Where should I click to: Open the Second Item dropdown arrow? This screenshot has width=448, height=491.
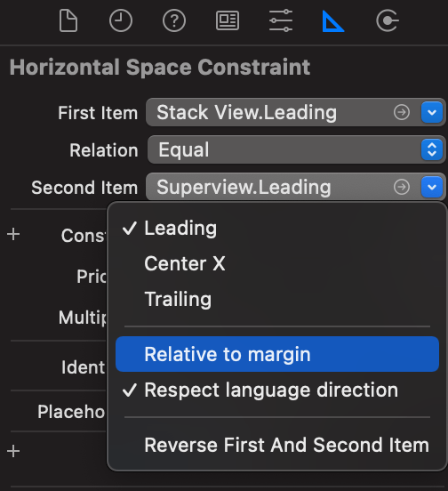432,187
